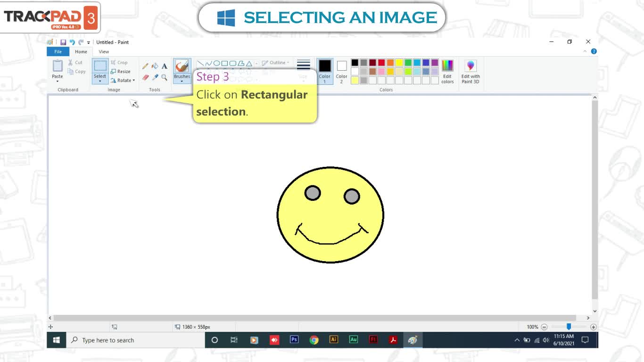Open Photoshop from the taskbar
This screenshot has width=644, height=362.
[294, 340]
